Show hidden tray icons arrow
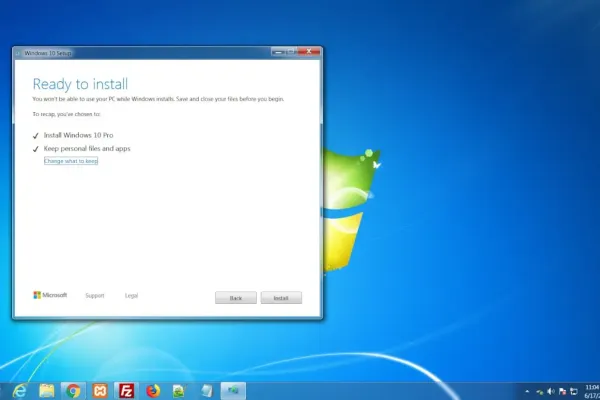This screenshot has width=600, height=400. [527, 391]
